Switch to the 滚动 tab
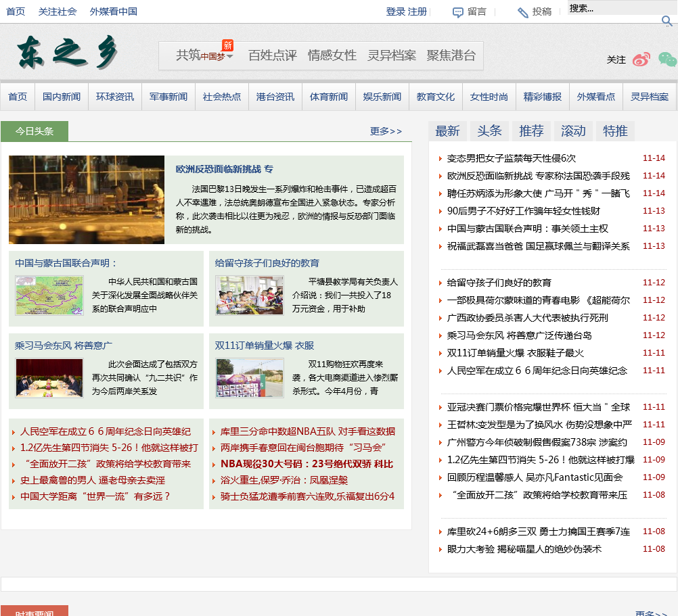Image resolution: width=678 pixels, height=616 pixels. pyautogui.click(x=573, y=131)
